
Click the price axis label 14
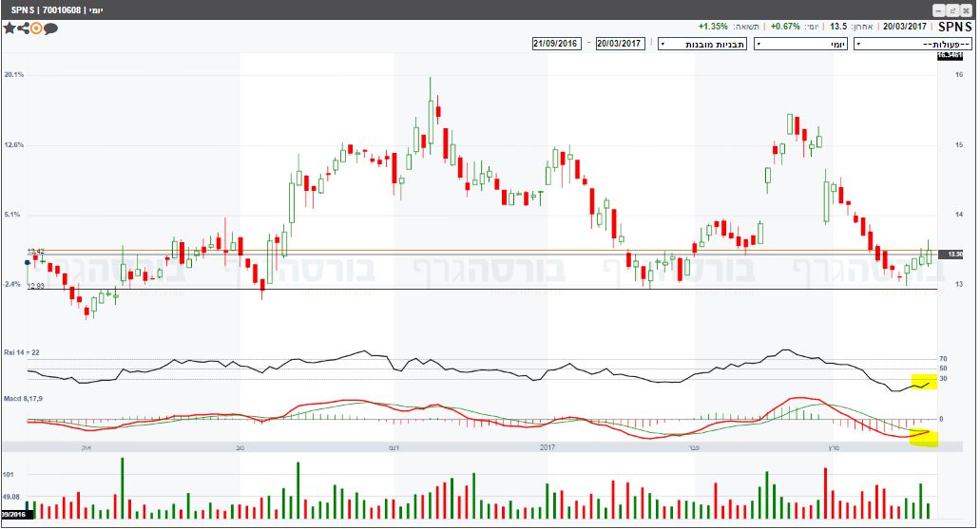pos(959,215)
